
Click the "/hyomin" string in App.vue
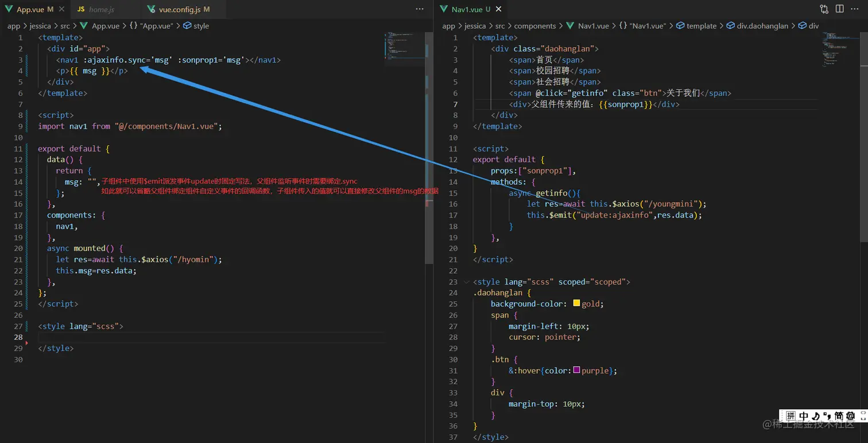(x=194, y=259)
